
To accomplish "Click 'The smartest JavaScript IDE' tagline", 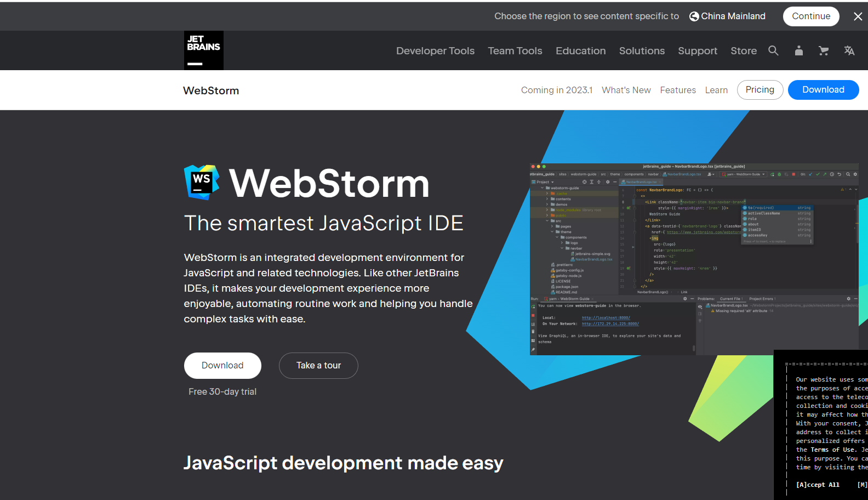I will (324, 223).
